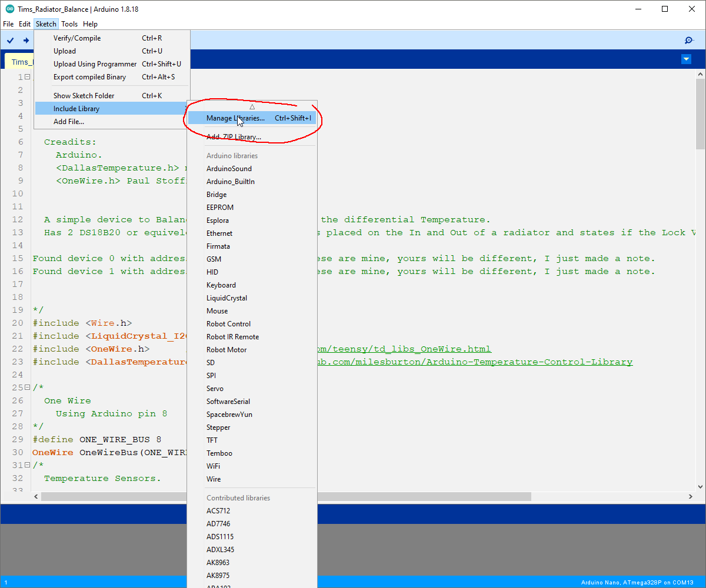Collapse the comment fold at line 25
Image resolution: width=706 pixels, height=588 pixels.
27,387
